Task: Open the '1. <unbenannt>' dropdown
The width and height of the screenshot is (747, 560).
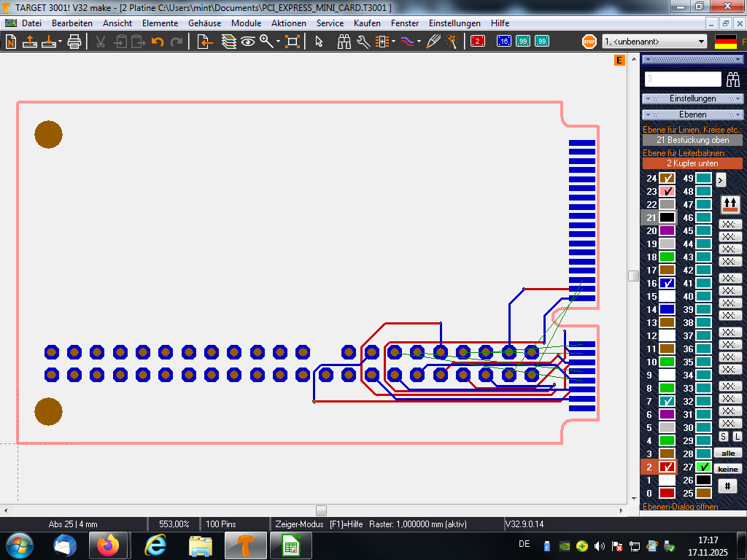Action: pos(654,42)
